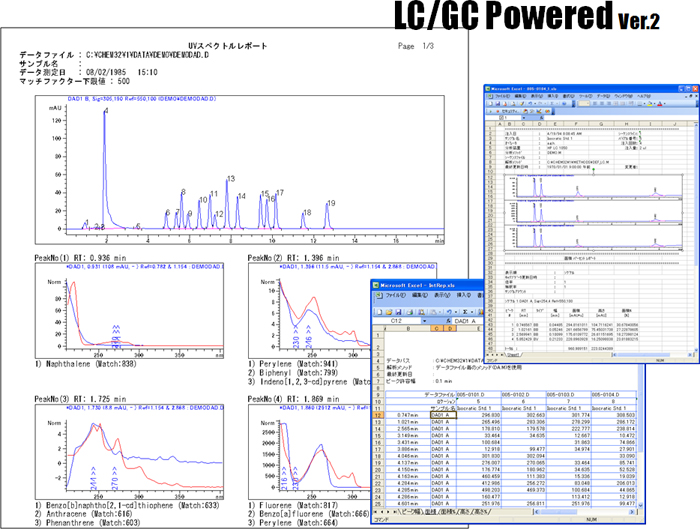700x529 pixels.
Task: Click cell 005-0101.D in data file row
Action: (x=479, y=395)
